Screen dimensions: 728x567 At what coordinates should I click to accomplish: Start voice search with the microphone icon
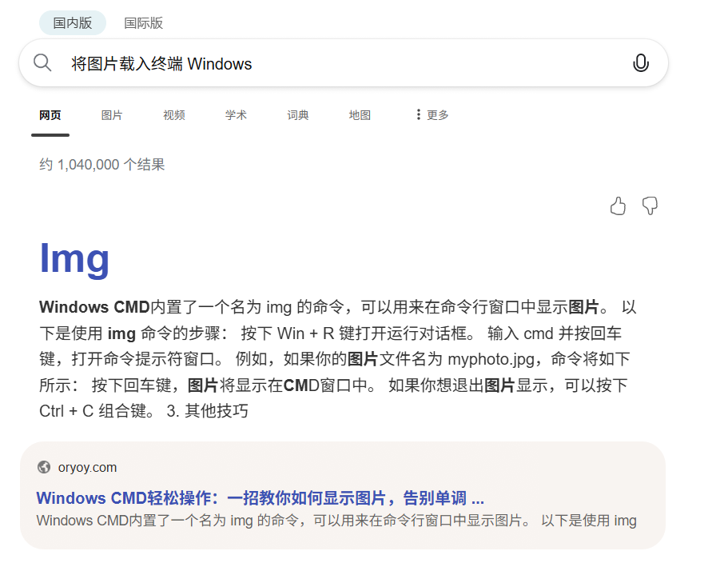(640, 63)
